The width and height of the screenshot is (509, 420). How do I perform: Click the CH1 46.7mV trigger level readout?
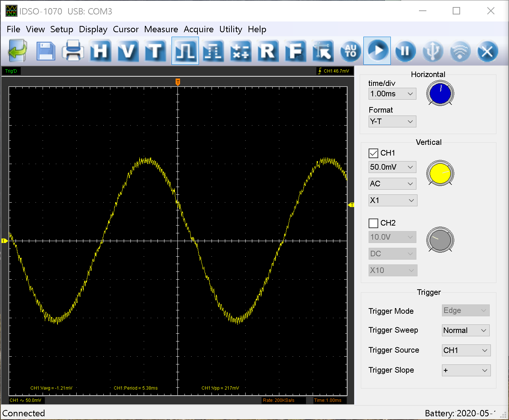click(x=335, y=71)
